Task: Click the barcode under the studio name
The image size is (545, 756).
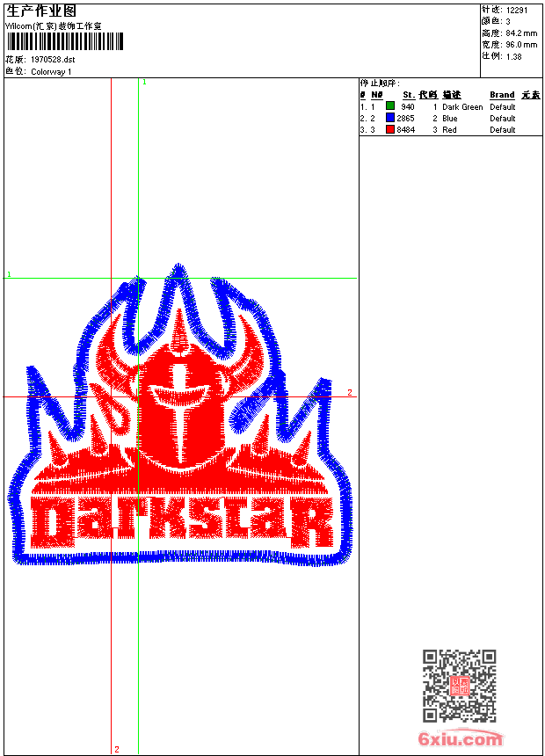Action: pyautogui.click(x=65, y=41)
